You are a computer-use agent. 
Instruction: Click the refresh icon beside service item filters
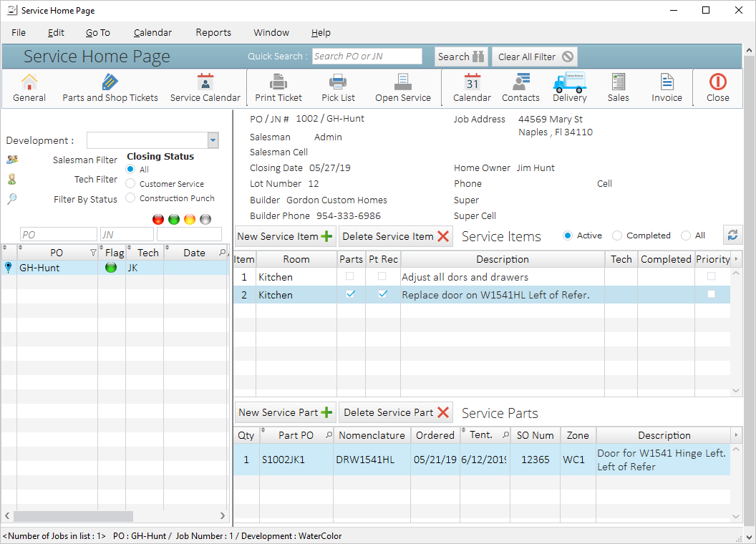click(x=732, y=235)
